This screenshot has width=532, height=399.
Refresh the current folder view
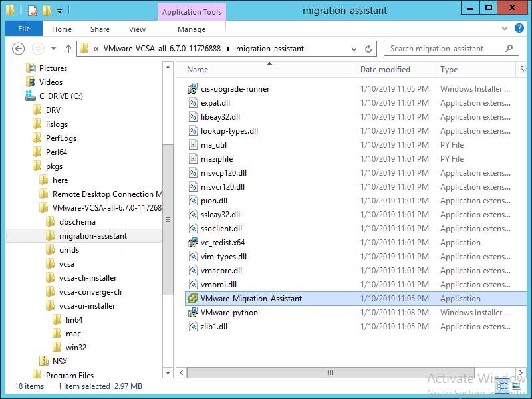point(368,49)
